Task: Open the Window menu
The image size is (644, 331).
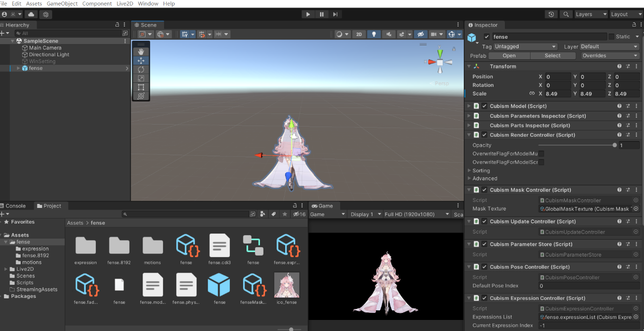Action: [148, 4]
